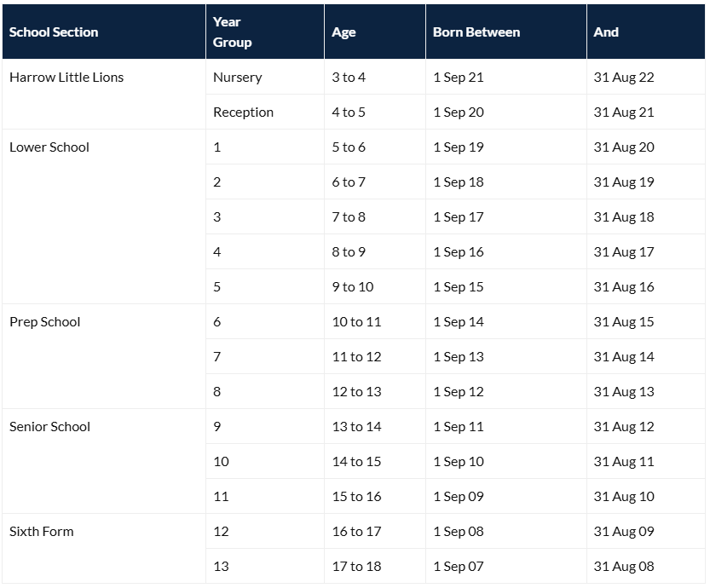Click the '1 Sep 14' date cell
710x588 pixels.
pyautogui.click(x=459, y=322)
